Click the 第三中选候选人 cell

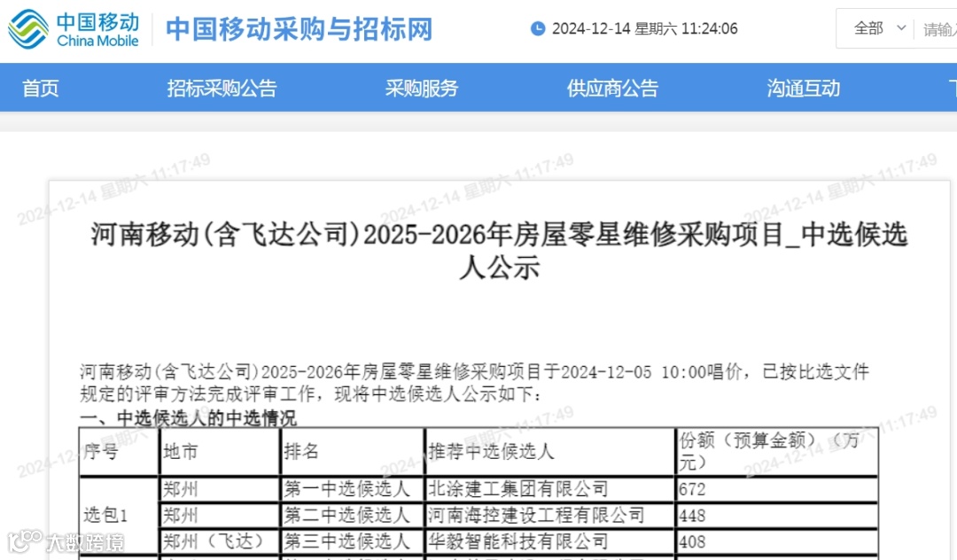coord(352,541)
